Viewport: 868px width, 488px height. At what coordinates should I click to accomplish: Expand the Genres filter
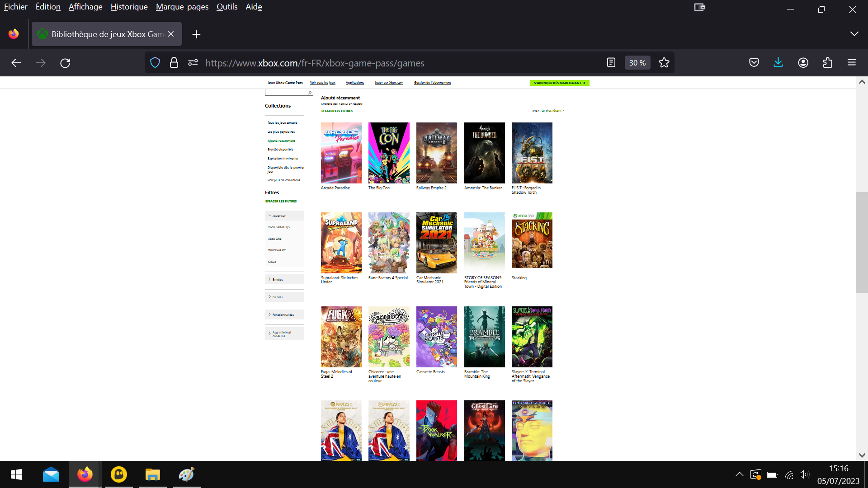pyautogui.click(x=284, y=297)
